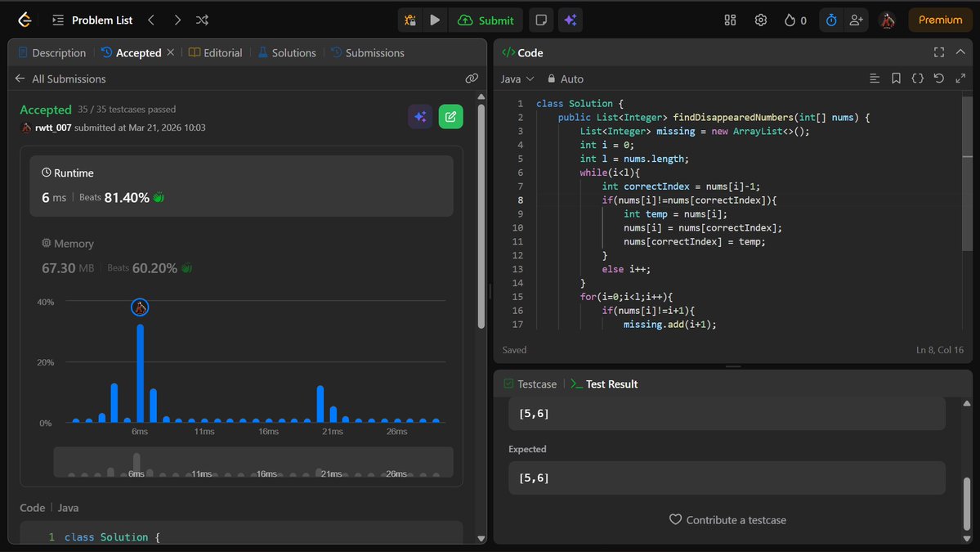Open the Submissions tab
This screenshot has height=552, width=980.
368,52
